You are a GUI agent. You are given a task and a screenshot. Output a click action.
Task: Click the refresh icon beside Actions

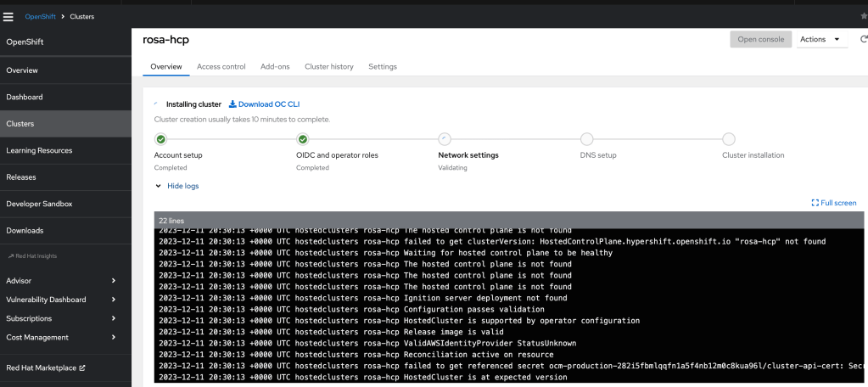[x=863, y=39]
